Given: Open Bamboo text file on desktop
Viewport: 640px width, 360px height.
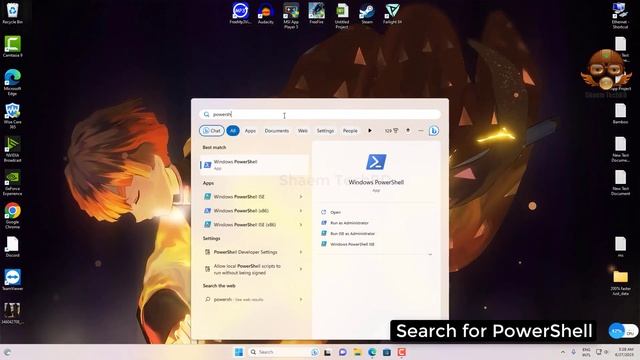Looking at the screenshot, I should coord(620,114).
